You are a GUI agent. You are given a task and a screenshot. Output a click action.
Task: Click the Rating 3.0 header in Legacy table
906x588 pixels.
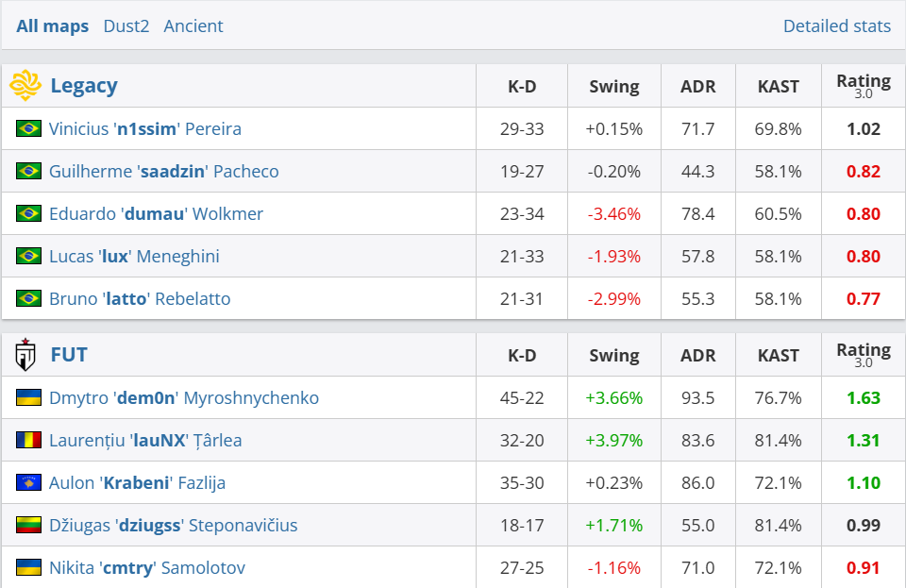[x=863, y=85]
